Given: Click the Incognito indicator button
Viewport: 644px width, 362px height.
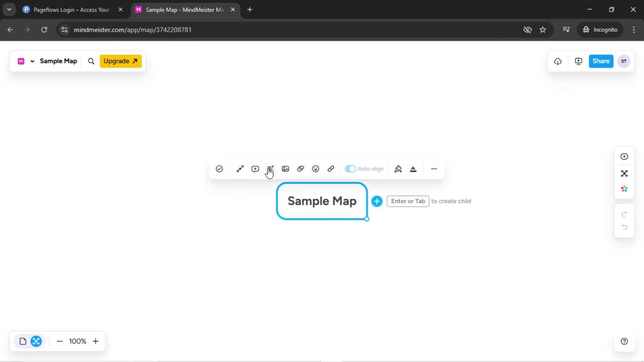Looking at the screenshot, I should click(600, 30).
